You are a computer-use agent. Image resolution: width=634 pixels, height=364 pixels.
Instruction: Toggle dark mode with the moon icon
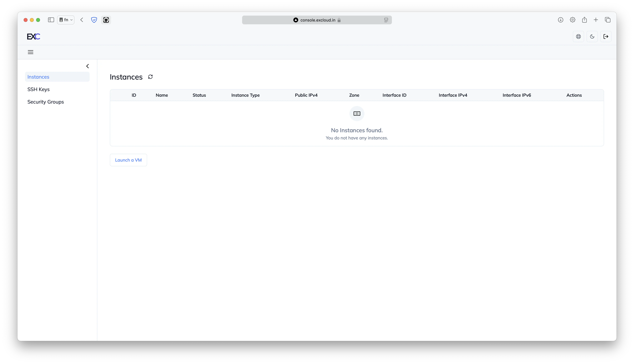(x=592, y=36)
